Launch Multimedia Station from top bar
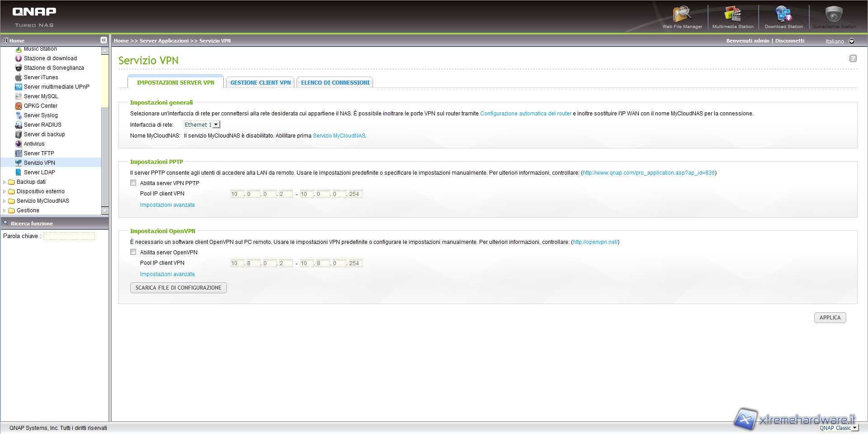868x434 pixels. pyautogui.click(x=733, y=16)
